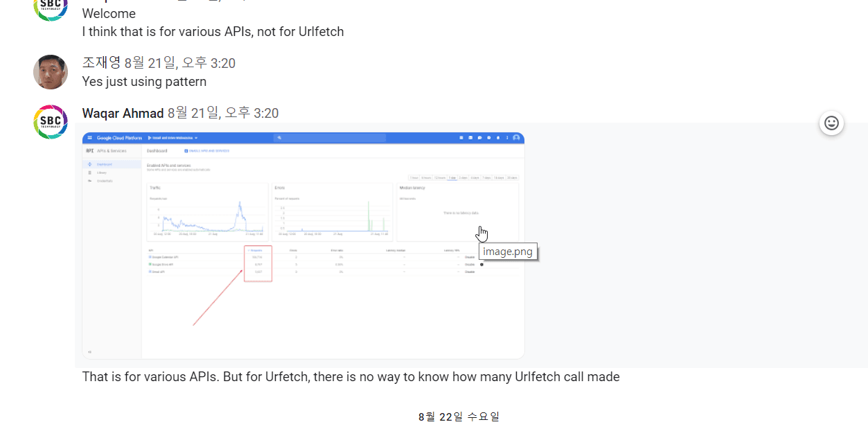Click the SBC avatar beside the Welcome message
Viewport: 868px width, 447px height.
pos(51,7)
